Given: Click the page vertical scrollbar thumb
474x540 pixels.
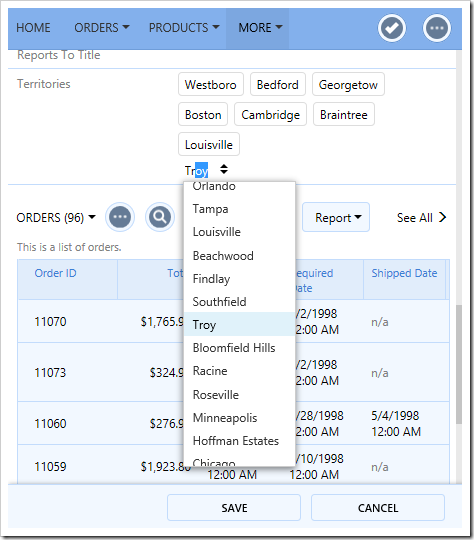Looking at the screenshot, I should [x=459, y=364].
